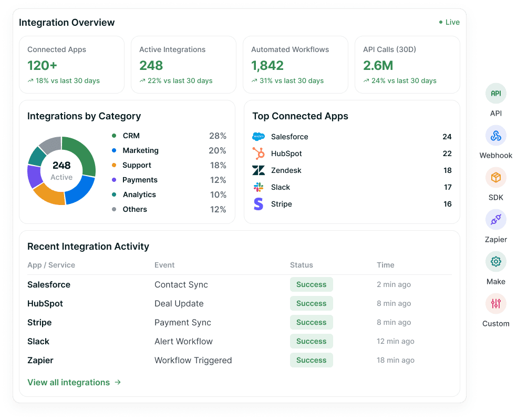
Task: Click the Integrations by Category heading
Action: coord(84,116)
